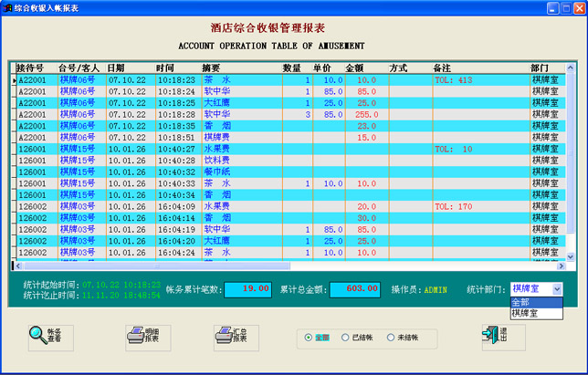Open the 汇总报表 summary report
Image resolution: width=588 pixels, height=375 pixels.
tap(231, 335)
